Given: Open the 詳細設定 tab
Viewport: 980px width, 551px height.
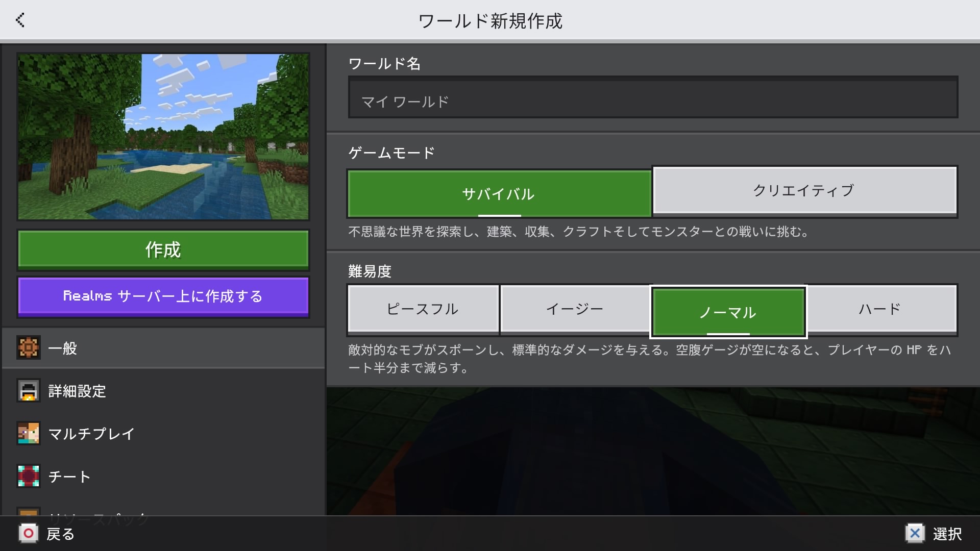Looking at the screenshot, I should pos(163,391).
